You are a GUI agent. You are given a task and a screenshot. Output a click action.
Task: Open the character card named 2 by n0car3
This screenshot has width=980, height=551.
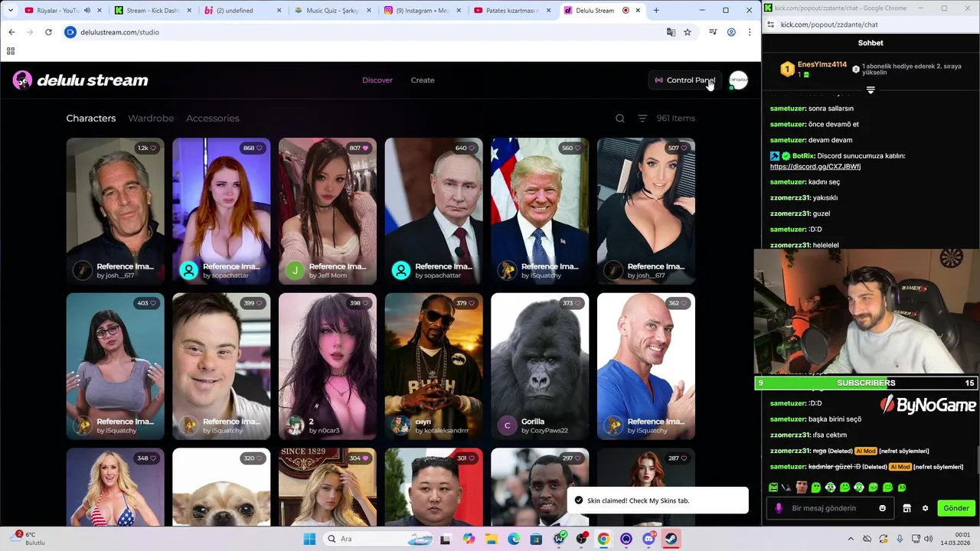[328, 367]
